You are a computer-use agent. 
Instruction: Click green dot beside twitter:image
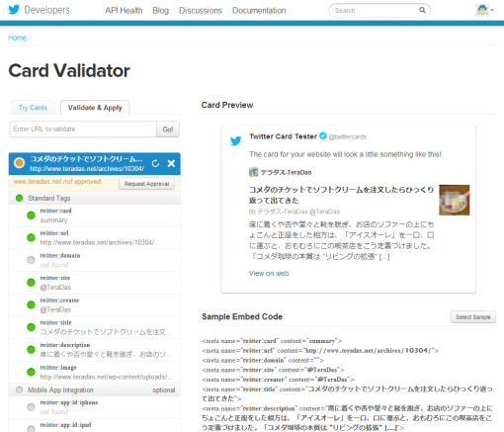pyautogui.click(x=31, y=372)
